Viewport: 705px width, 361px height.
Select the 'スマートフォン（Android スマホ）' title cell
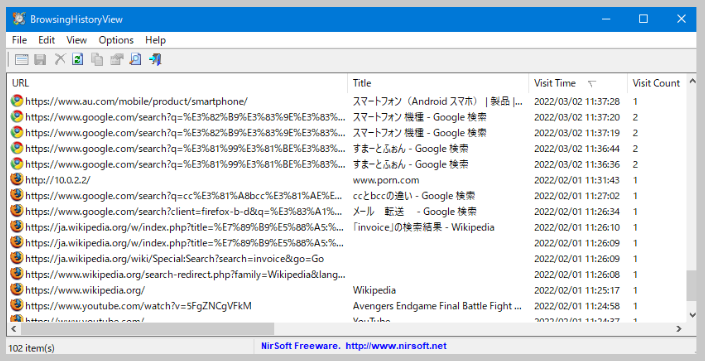point(437,102)
